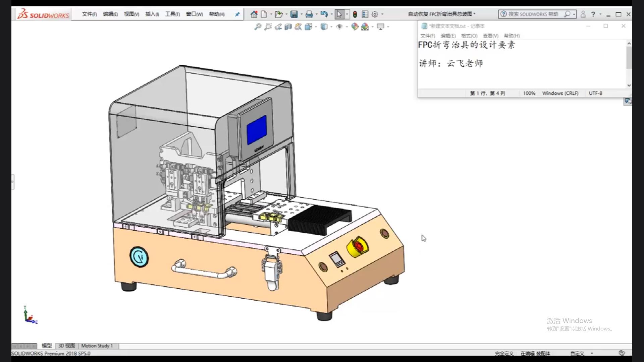644x362 pixels.
Task: Open Notepad 编辑(E) menu
Action: pos(448,36)
